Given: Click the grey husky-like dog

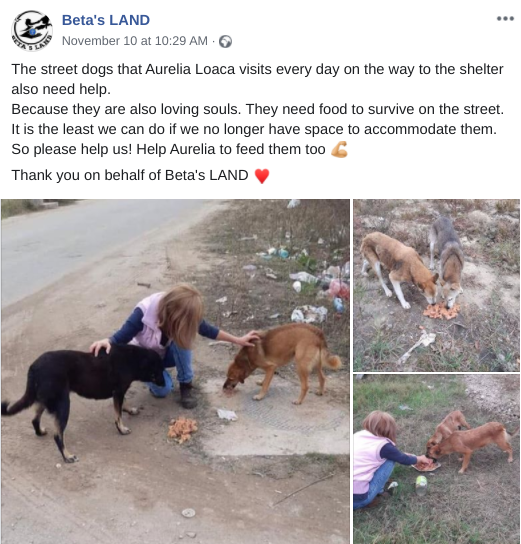Looking at the screenshot, I should 447,261.
